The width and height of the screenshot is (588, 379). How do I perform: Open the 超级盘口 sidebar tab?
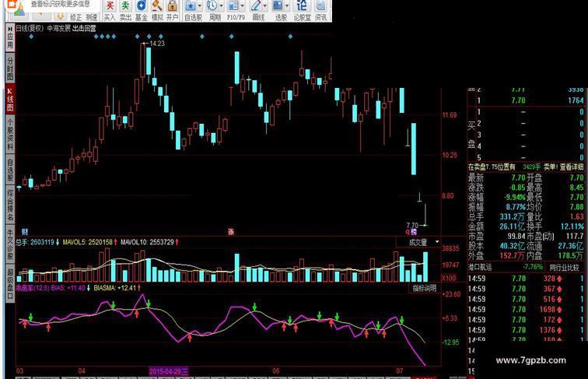[10, 284]
